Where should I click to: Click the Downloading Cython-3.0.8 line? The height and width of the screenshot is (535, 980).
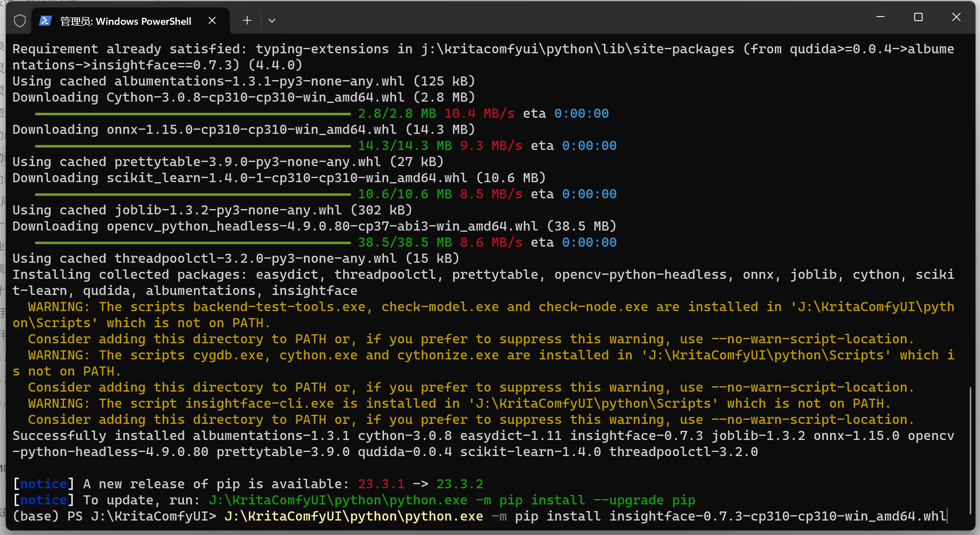point(244,97)
